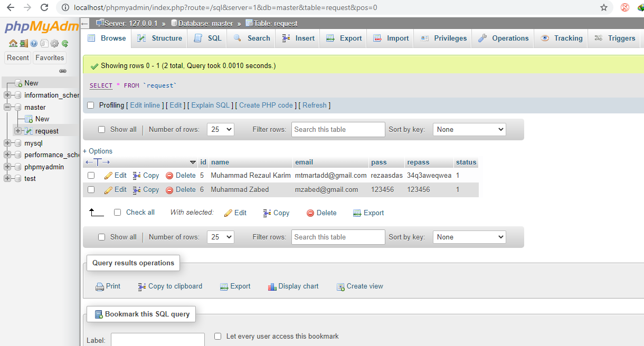This screenshot has width=644, height=346.
Task: Bookmark this page star in address bar
Action: (604, 8)
